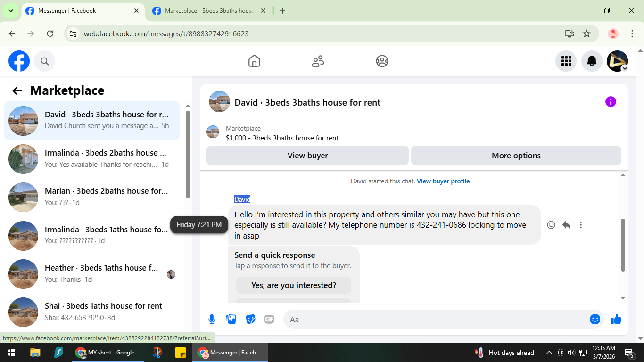Open the Groups icon in the top navigation
This screenshot has width=644, height=362.
click(382, 61)
